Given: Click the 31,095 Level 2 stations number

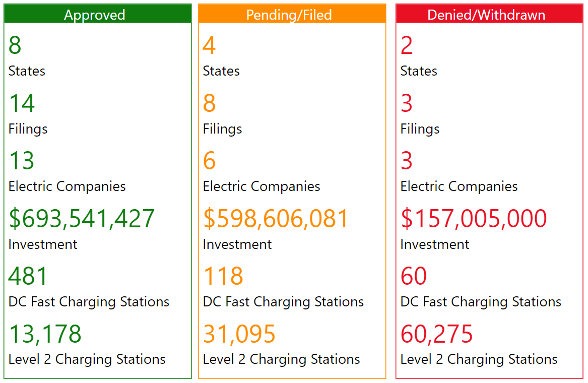Looking at the screenshot, I should [x=239, y=334].
